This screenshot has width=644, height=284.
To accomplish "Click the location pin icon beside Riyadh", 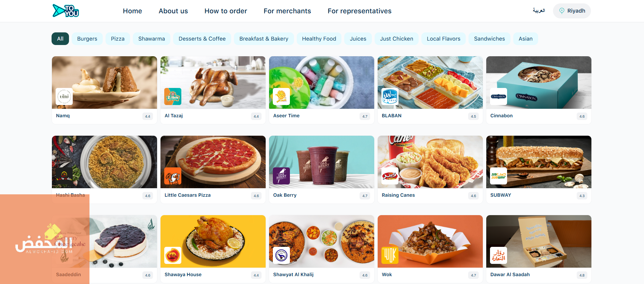I will click(562, 11).
